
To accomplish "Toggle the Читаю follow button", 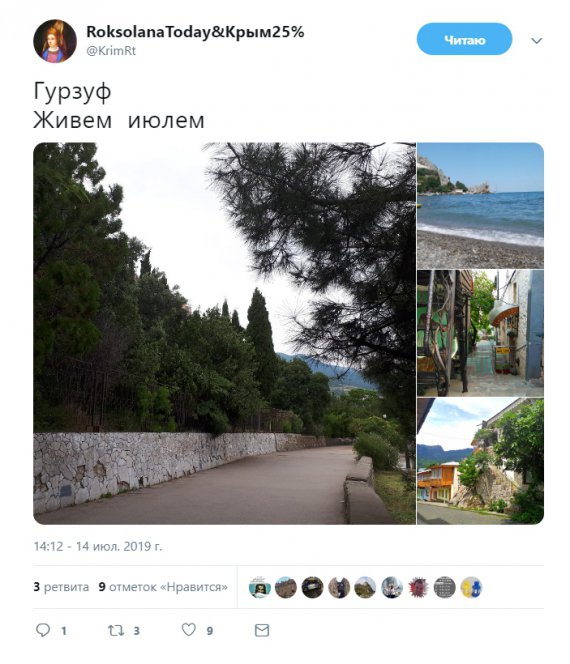I will (x=464, y=39).
